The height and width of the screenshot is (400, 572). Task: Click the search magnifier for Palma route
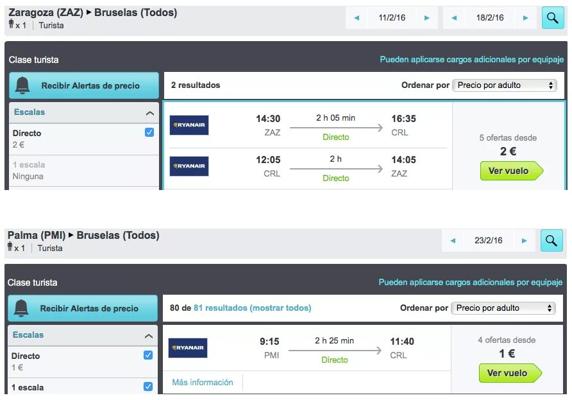coord(551,240)
